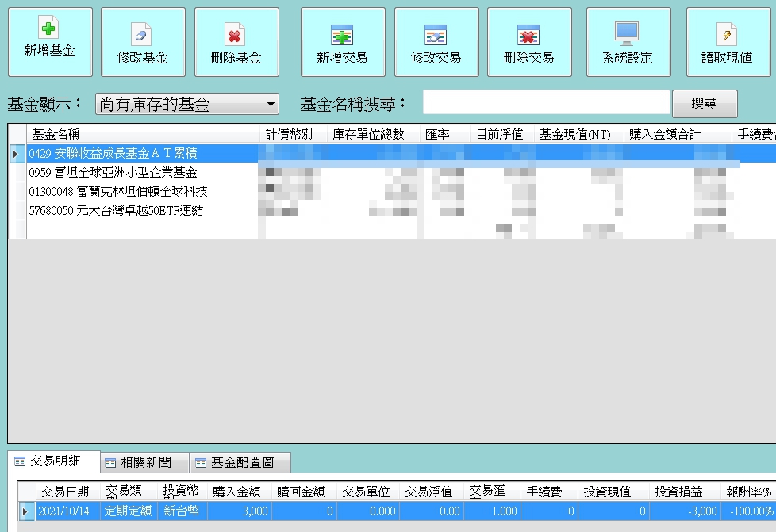Click the 修改基金 edit fund icon

coord(141,34)
